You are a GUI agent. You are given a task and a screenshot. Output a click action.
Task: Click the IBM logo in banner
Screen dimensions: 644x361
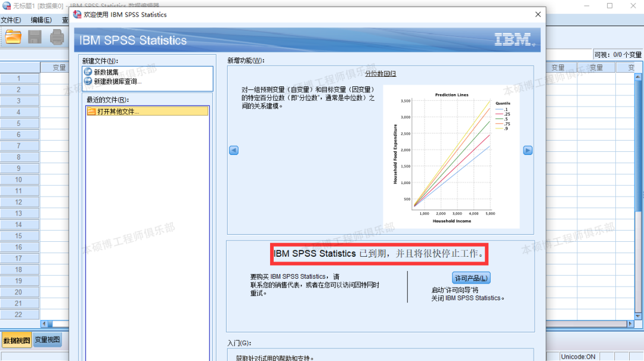[x=514, y=40]
